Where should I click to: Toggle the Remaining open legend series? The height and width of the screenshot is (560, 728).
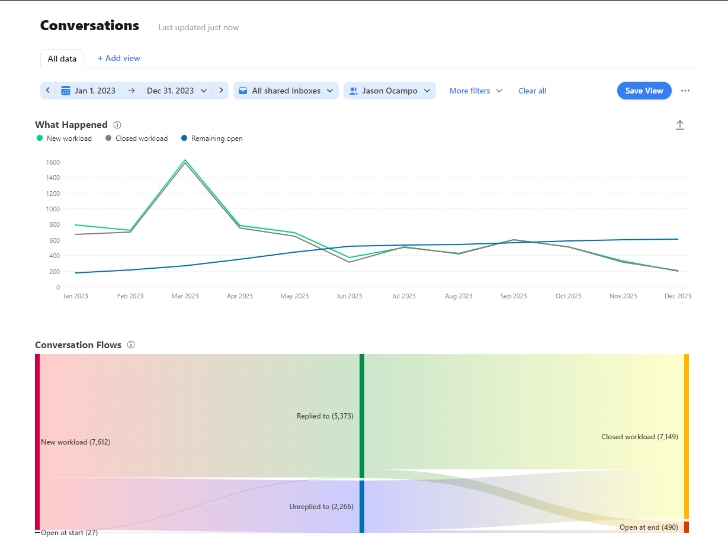[x=212, y=139]
